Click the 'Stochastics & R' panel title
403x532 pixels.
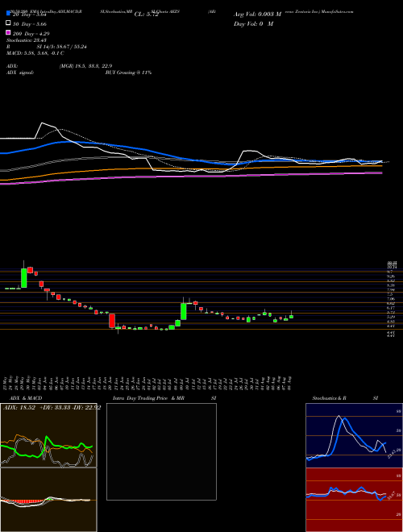[329, 398]
